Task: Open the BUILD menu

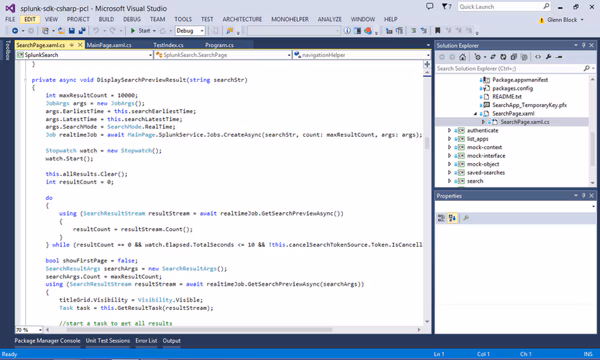Action: tap(106, 19)
